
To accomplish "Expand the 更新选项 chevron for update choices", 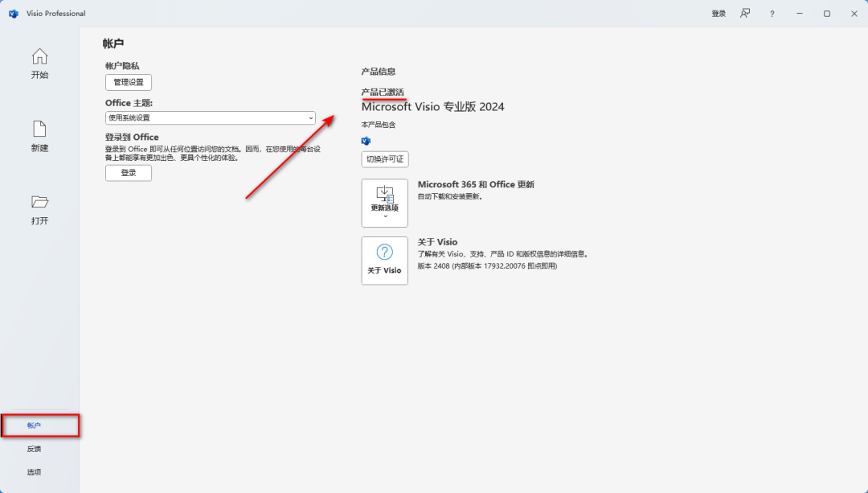I will tap(384, 214).
